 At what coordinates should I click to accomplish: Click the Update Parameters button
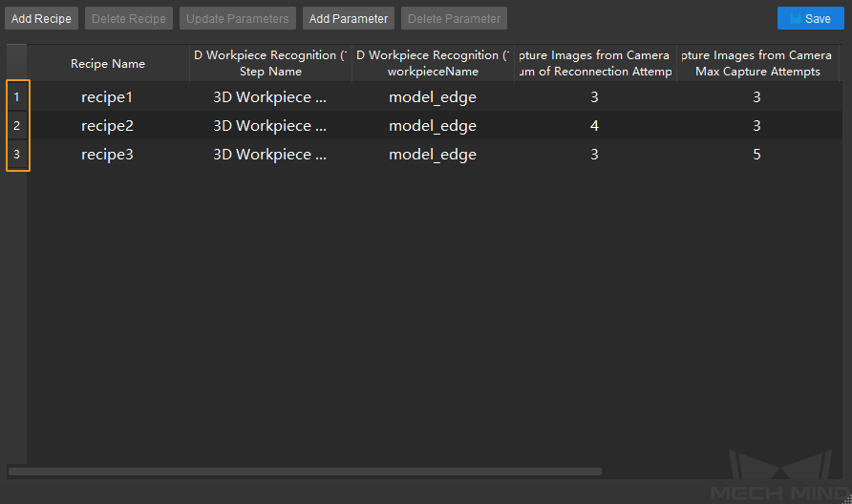pyautogui.click(x=238, y=18)
